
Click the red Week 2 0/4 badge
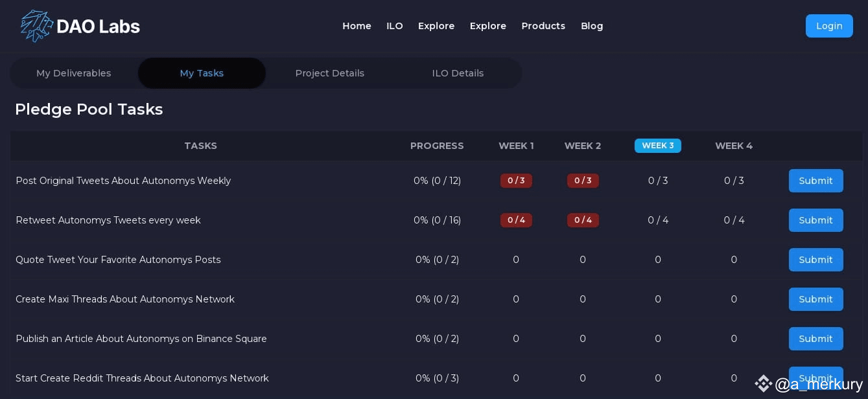[583, 220]
